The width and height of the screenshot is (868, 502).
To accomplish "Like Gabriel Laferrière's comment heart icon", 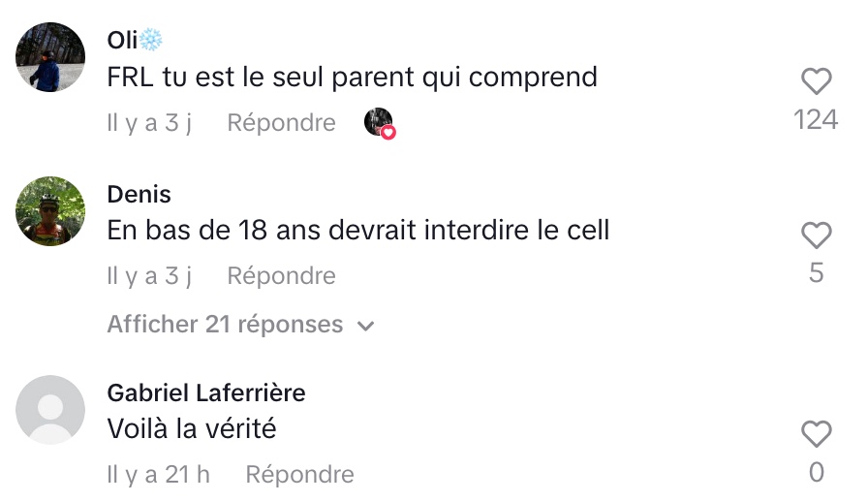I will (x=816, y=434).
